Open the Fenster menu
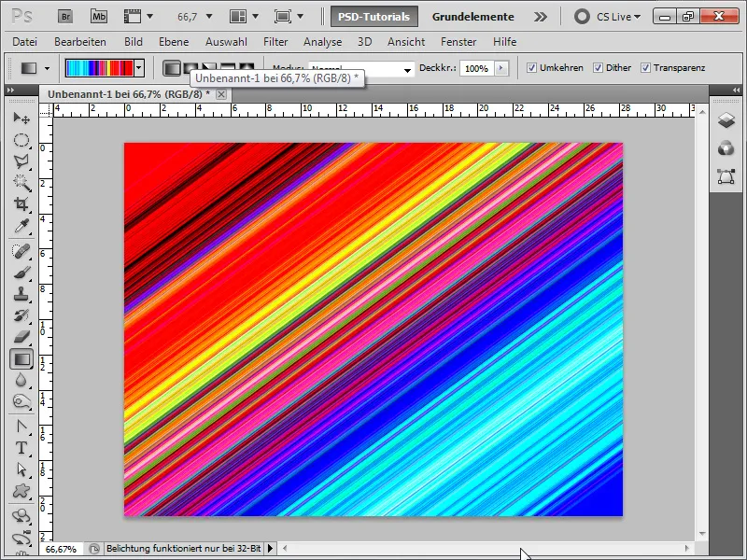The height and width of the screenshot is (560, 747). pos(458,42)
